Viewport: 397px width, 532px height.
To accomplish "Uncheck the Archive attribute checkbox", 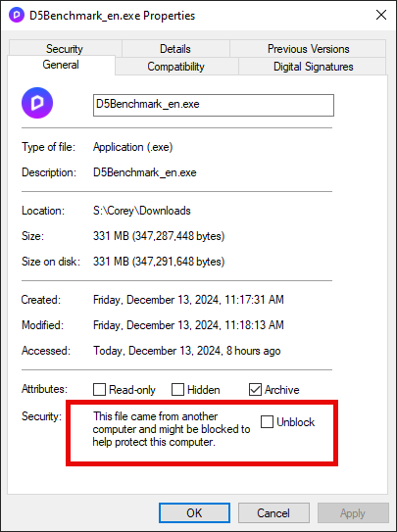I will click(255, 390).
